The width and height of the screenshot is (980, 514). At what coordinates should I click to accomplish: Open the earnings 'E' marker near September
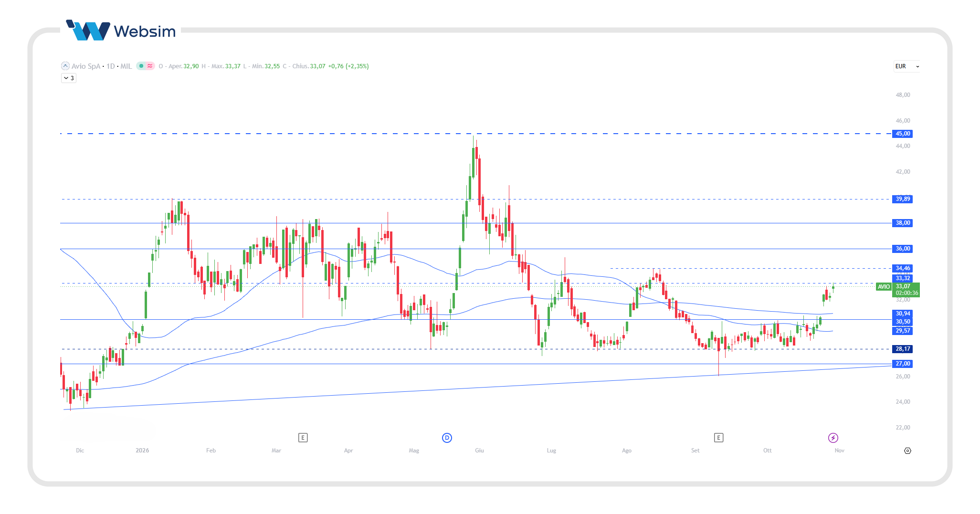(718, 438)
